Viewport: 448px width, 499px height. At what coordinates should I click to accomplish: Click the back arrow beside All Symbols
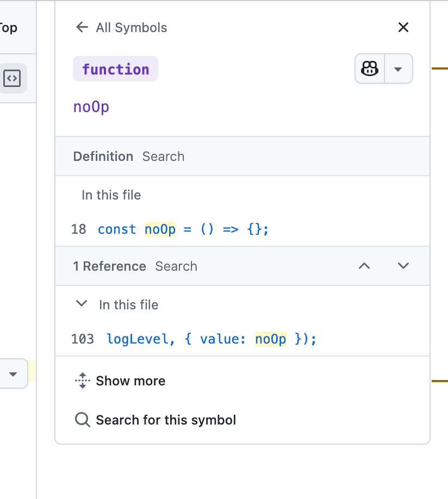82,27
